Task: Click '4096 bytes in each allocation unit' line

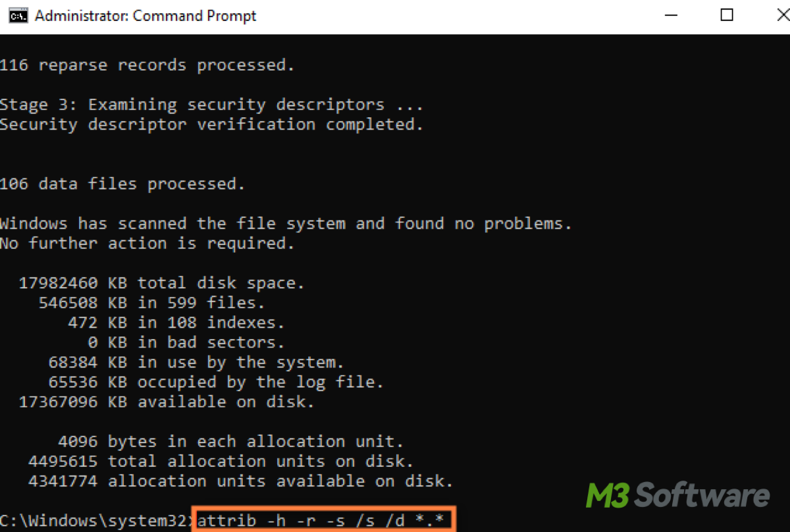Action: 230,441
